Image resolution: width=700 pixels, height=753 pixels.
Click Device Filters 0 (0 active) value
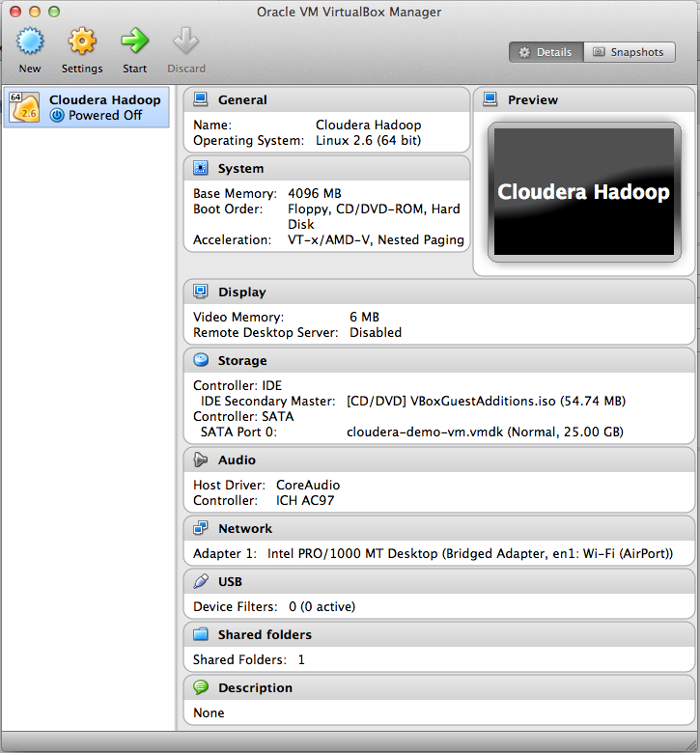pyautogui.click(x=322, y=606)
